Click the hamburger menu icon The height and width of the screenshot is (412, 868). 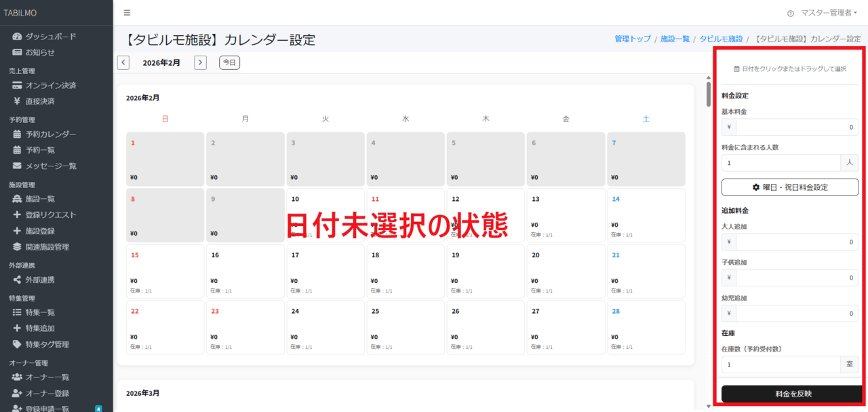click(x=126, y=12)
